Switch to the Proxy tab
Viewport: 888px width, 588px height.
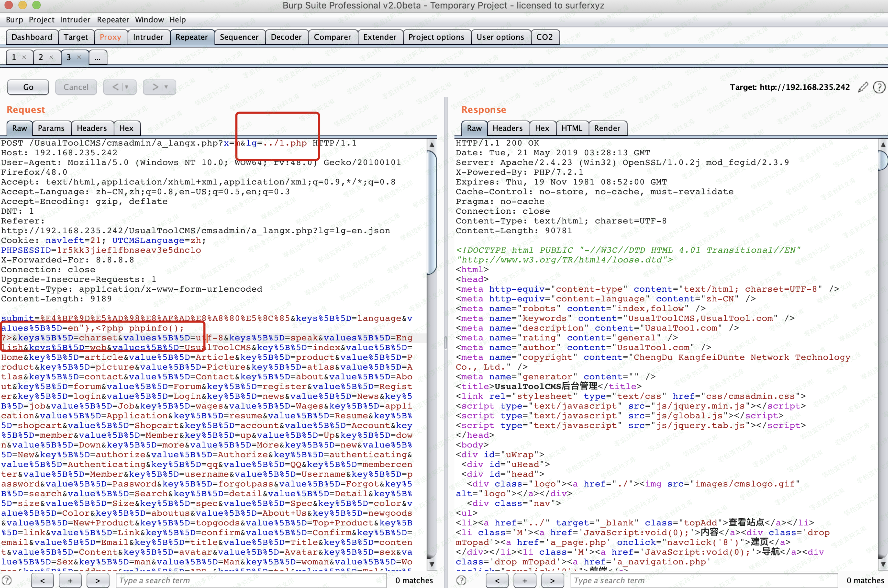click(x=110, y=37)
